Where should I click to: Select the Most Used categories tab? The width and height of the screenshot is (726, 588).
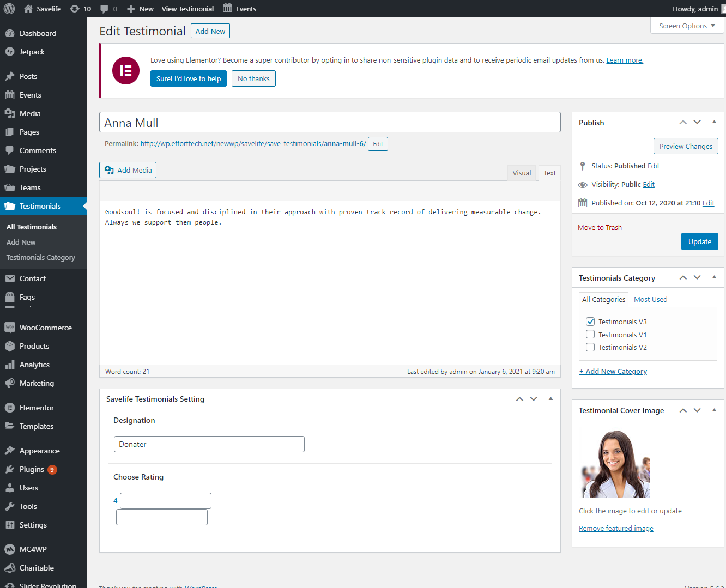[650, 299]
